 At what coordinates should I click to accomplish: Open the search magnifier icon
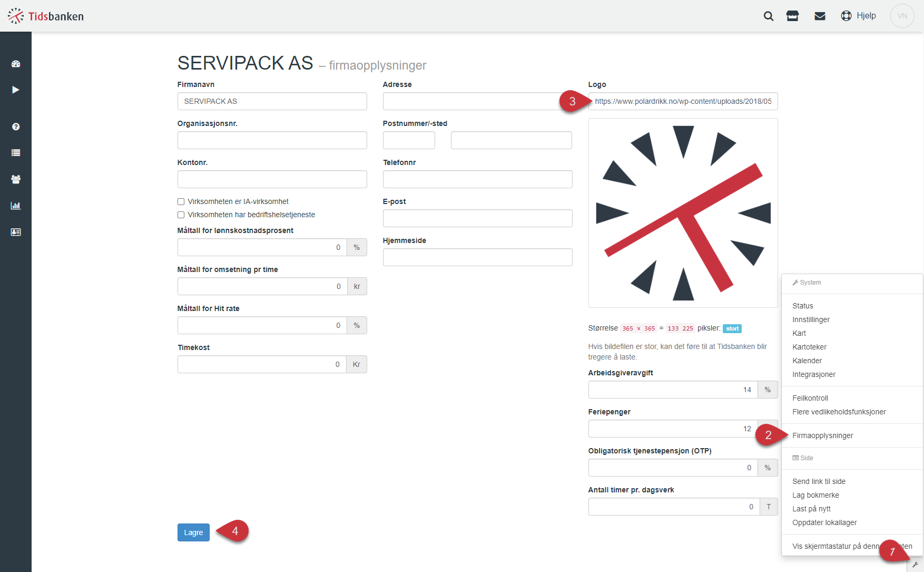point(769,16)
